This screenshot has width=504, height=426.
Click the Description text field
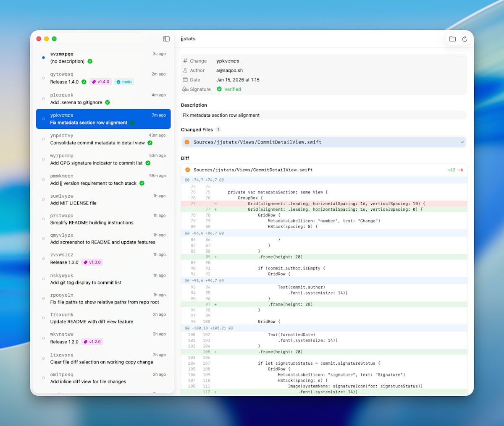pyautogui.click(x=323, y=115)
